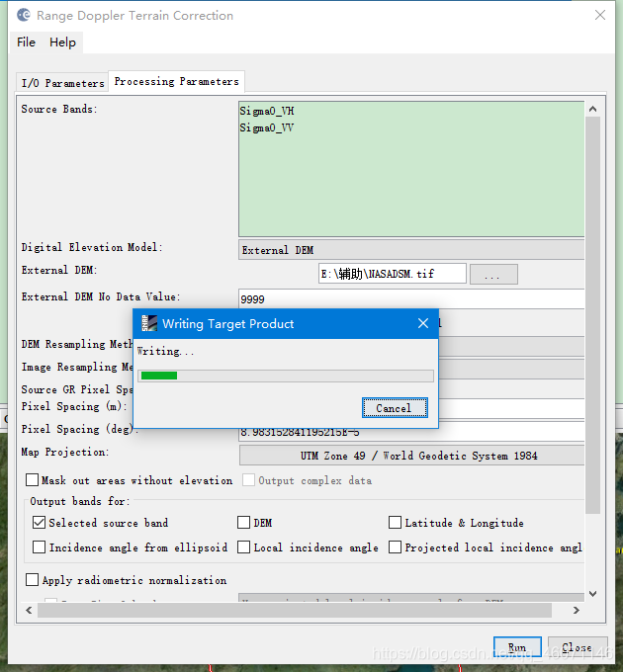The width and height of the screenshot is (623, 672).
Task: Click the Close button at bottom
Action: (x=578, y=647)
